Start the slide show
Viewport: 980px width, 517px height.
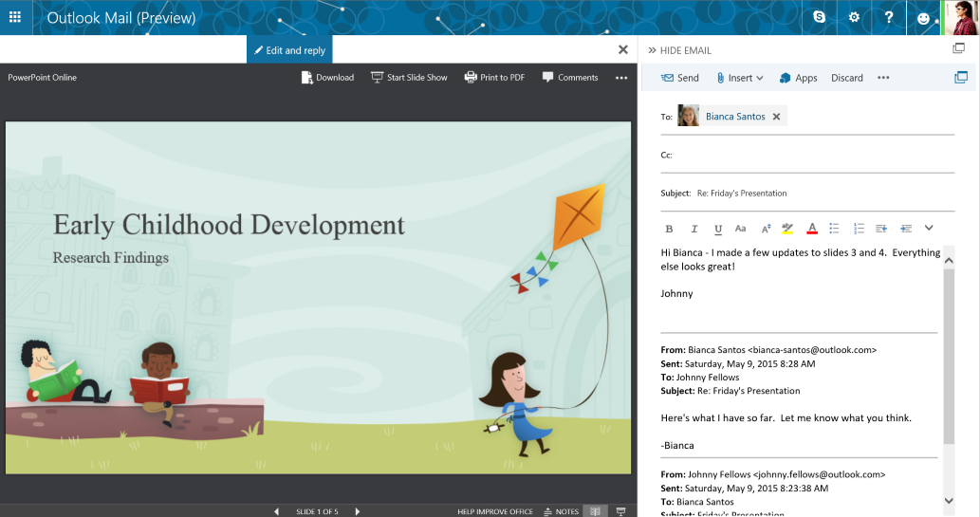point(409,78)
